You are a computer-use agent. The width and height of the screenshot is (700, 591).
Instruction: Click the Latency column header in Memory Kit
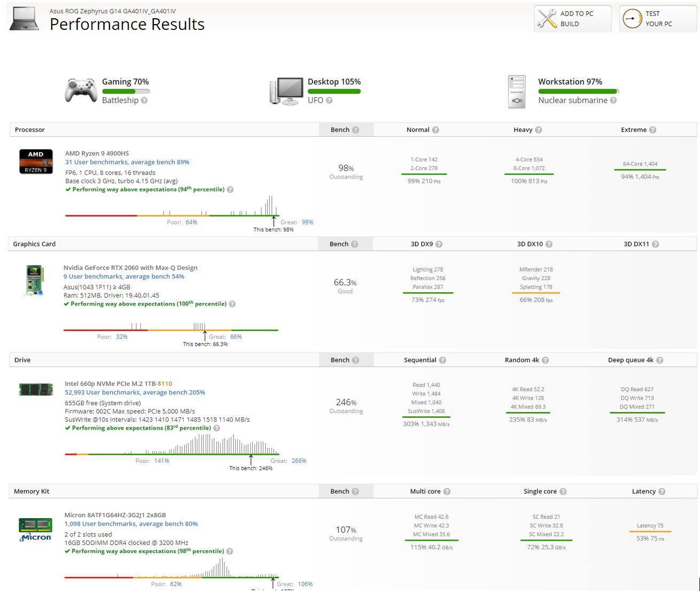tap(643, 492)
